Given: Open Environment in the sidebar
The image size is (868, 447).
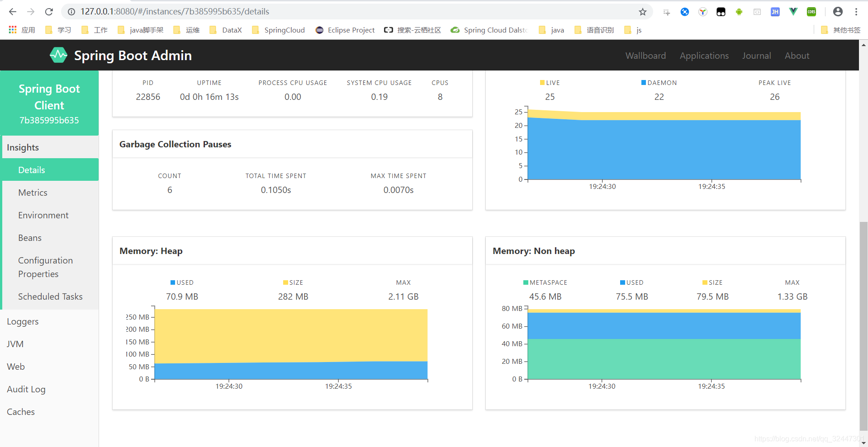Looking at the screenshot, I should (50, 215).
